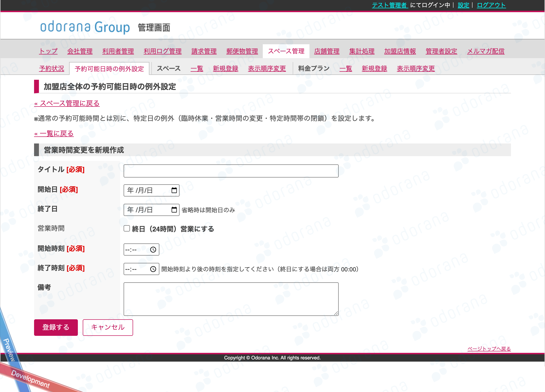Open the トップ menu item

(48, 51)
